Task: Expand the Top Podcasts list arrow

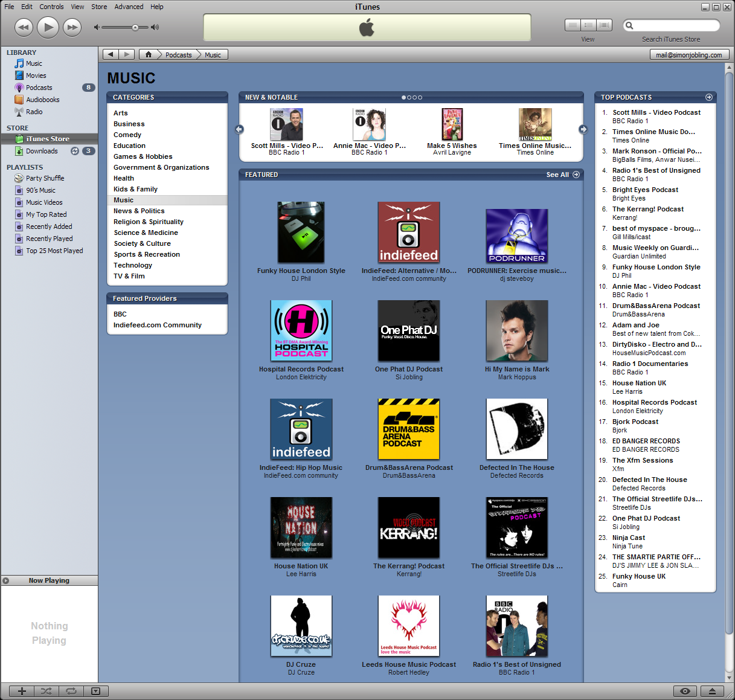Action: (x=709, y=97)
